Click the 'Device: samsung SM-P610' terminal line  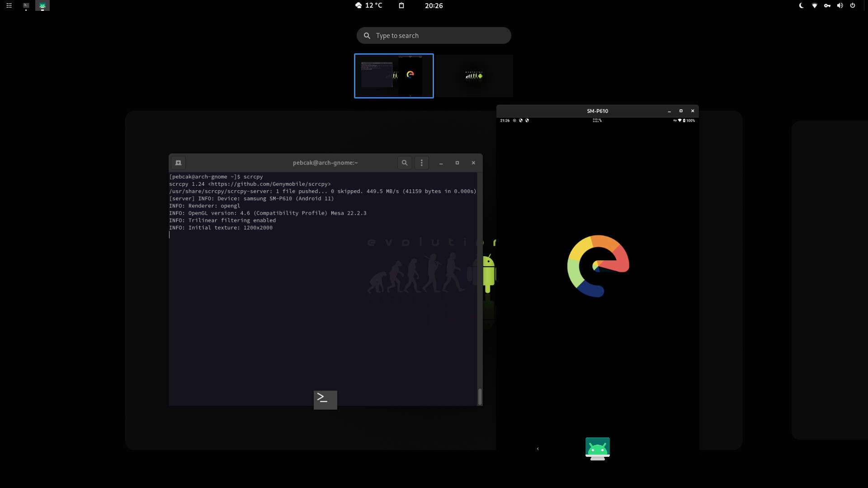click(x=251, y=199)
